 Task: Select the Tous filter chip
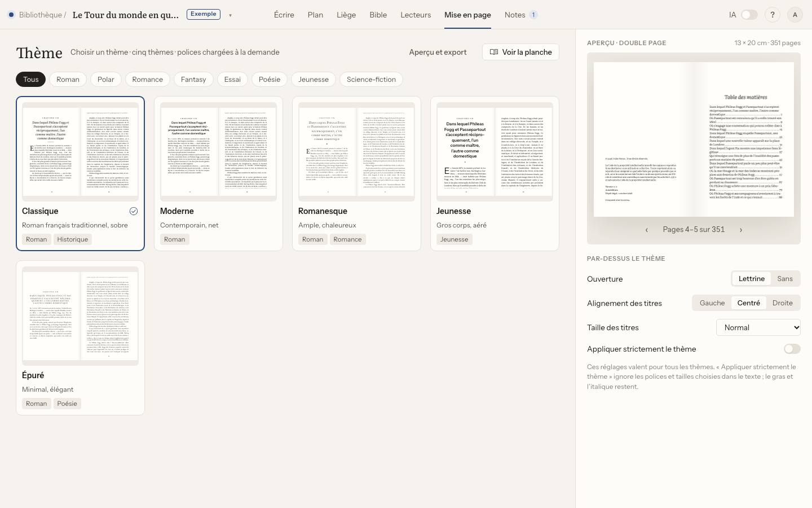31,80
